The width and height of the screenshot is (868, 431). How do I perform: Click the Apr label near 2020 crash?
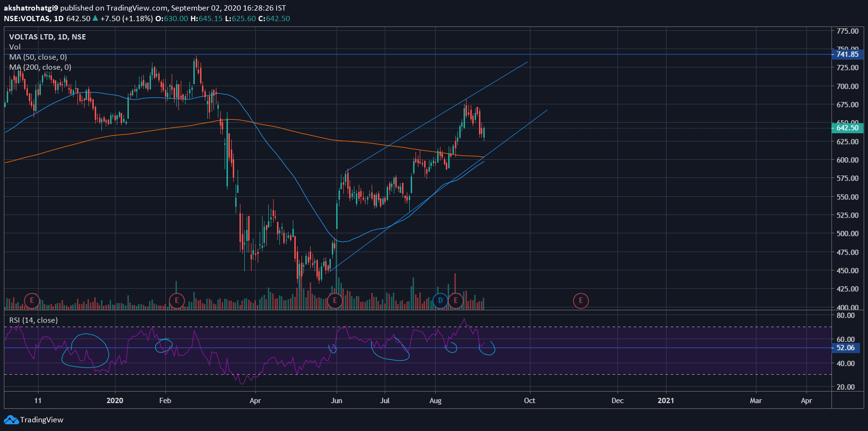255,401
